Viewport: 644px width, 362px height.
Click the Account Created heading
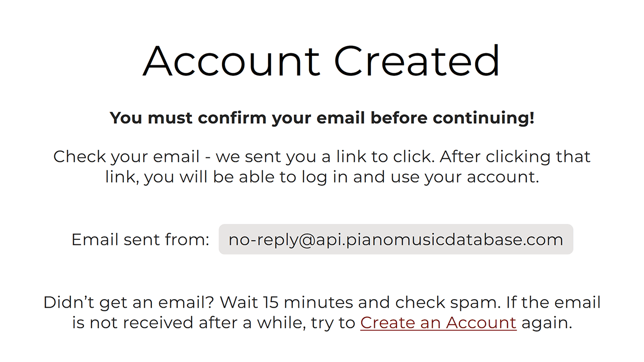(322, 60)
